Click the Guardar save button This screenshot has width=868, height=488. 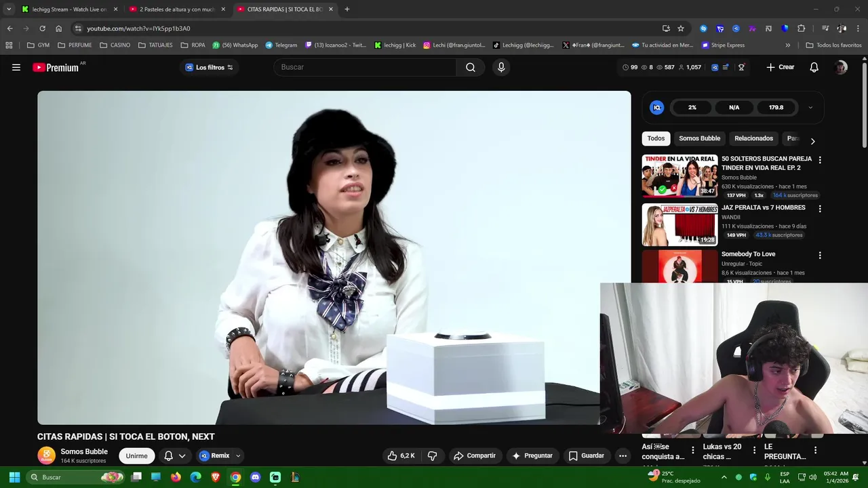[x=587, y=455]
